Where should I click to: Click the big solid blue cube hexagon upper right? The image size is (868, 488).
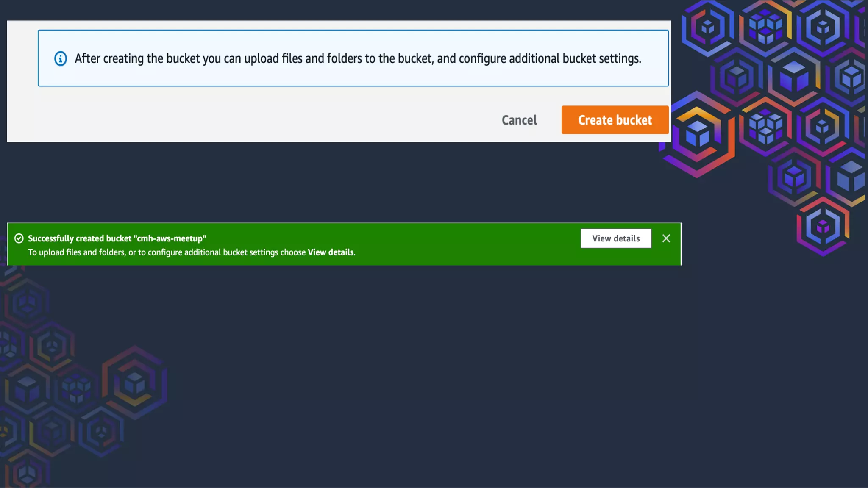793,77
